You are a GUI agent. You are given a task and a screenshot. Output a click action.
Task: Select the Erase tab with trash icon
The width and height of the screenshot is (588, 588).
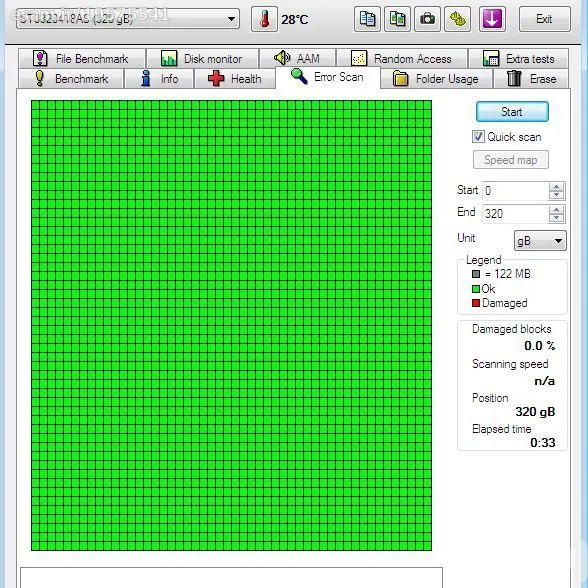[531, 79]
